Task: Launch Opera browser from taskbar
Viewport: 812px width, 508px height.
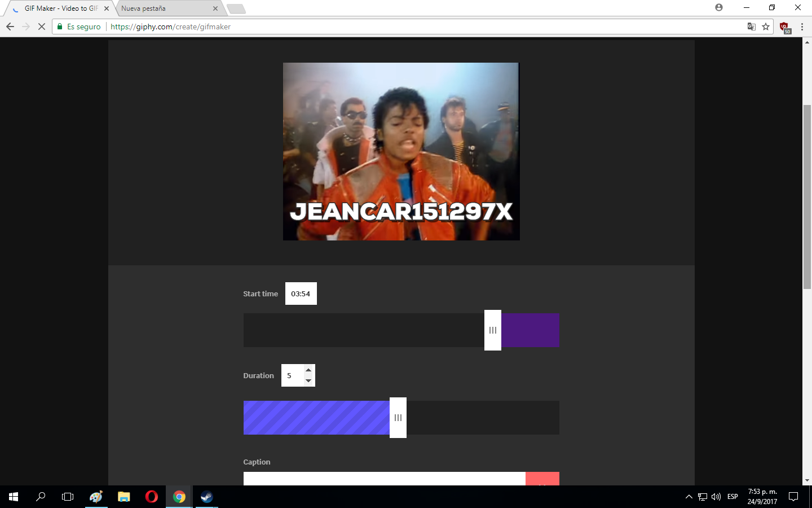Action: (x=151, y=497)
